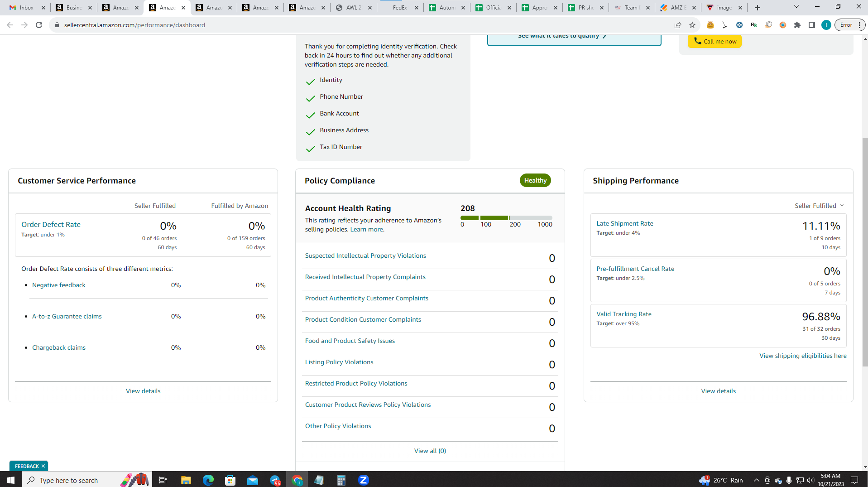Click Call me now button
Image resolution: width=868 pixels, height=487 pixels.
point(715,41)
